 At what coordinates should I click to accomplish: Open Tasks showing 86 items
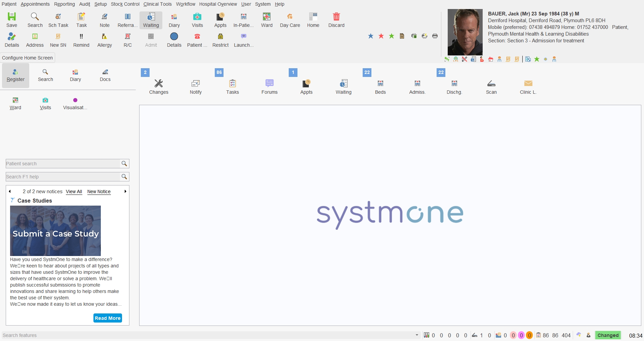tap(233, 87)
